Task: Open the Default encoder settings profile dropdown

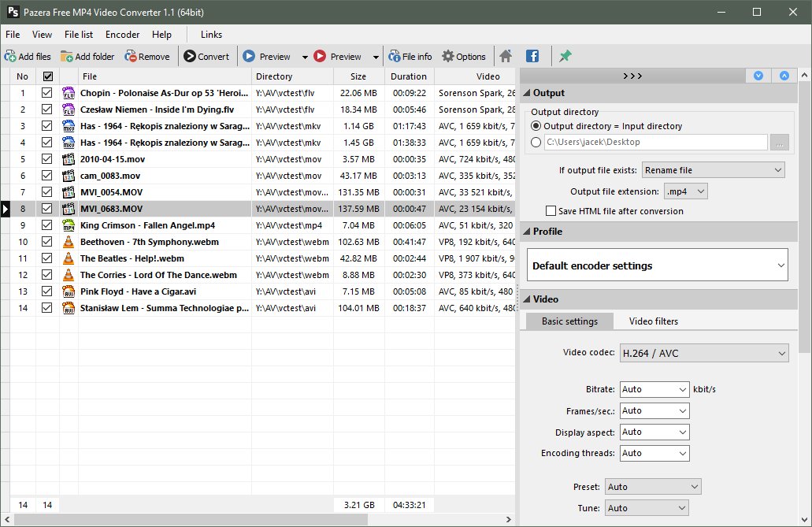Action: tap(657, 265)
